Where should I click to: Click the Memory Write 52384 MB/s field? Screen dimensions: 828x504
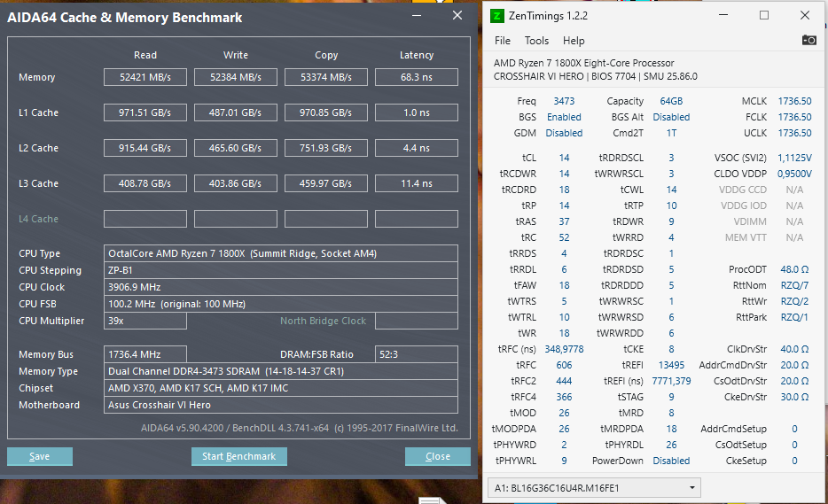(x=236, y=77)
